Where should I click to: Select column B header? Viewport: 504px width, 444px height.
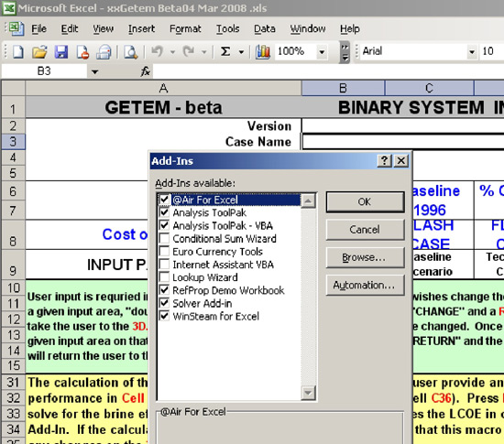pos(343,88)
